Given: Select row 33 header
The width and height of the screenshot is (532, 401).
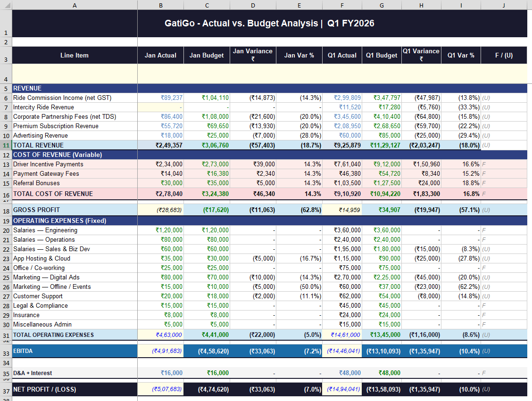Looking at the screenshot, I should pyautogui.click(x=6, y=353).
